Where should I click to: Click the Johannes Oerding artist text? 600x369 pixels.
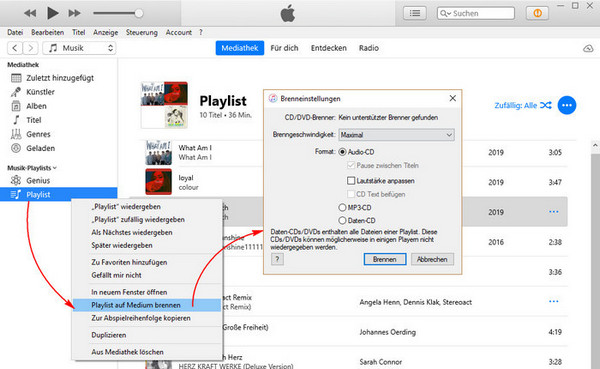click(387, 332)
